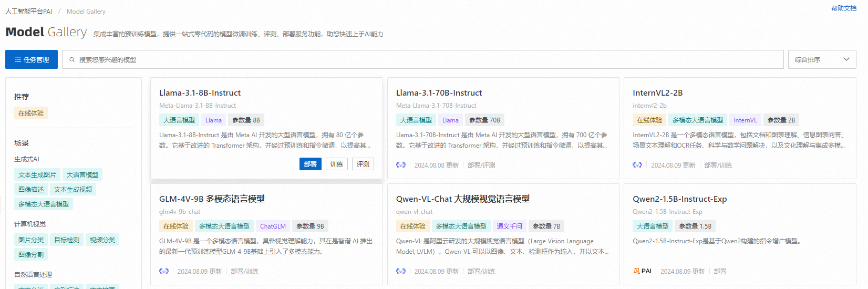Click glm4v-9b-chat subtitle text

point(180,212)
